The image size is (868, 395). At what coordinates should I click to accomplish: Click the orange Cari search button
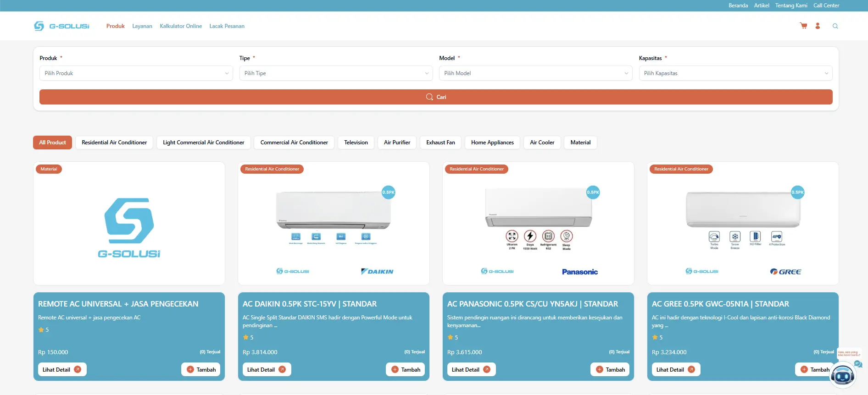click(436, 97)
